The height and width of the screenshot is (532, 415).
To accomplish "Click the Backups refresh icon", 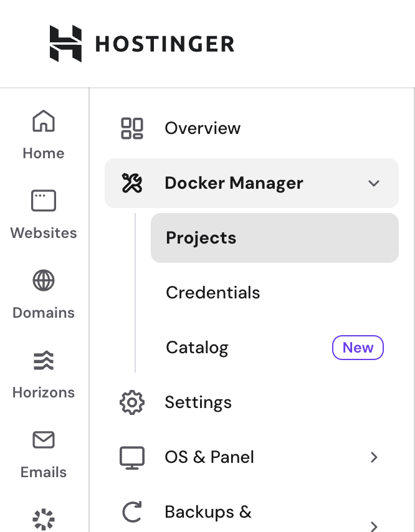I will click(131, 511).
